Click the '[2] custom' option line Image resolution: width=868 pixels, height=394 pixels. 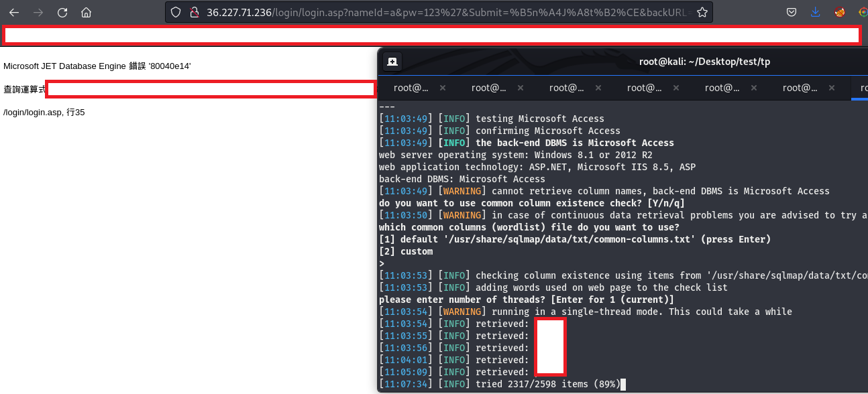point(406,251)
